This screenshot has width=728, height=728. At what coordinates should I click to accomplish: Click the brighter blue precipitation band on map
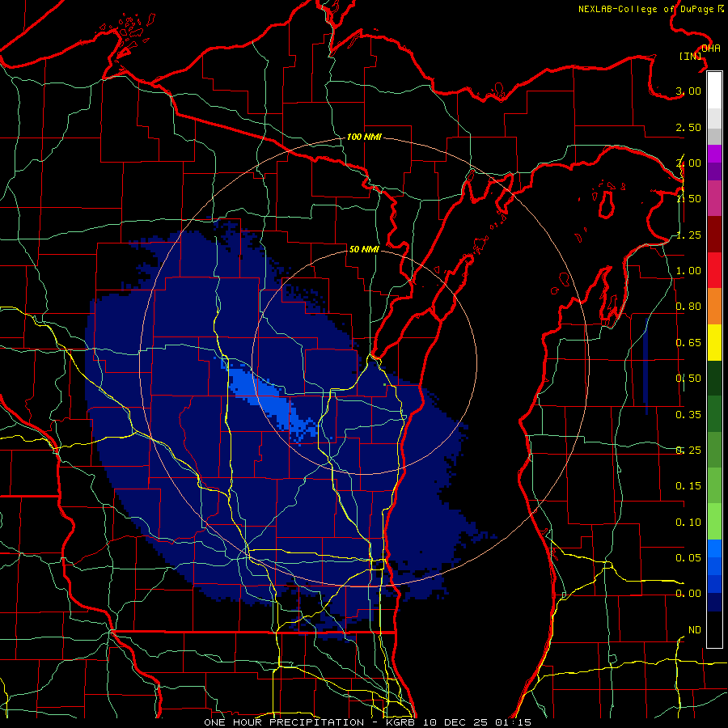[x=270, y=400]
